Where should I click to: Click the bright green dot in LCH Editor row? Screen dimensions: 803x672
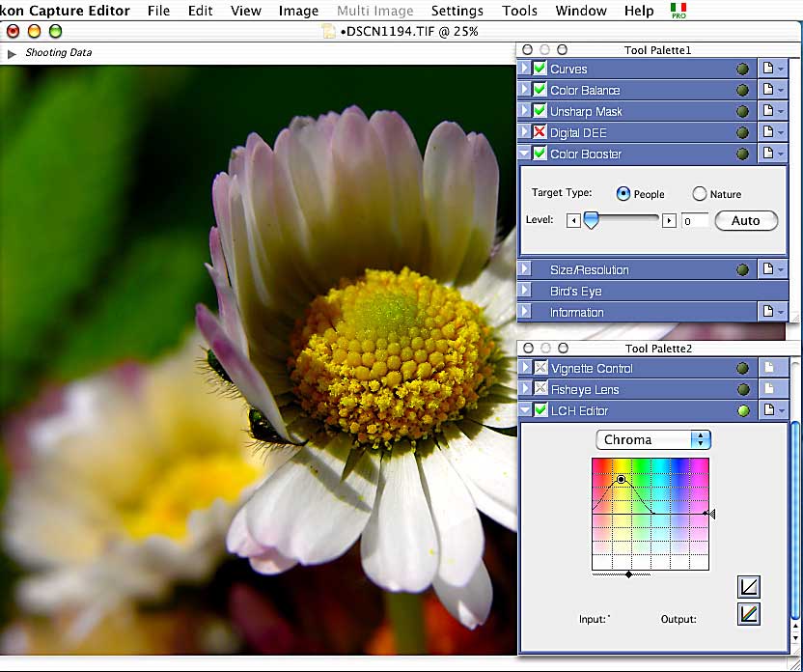click(x=742, y=410)
